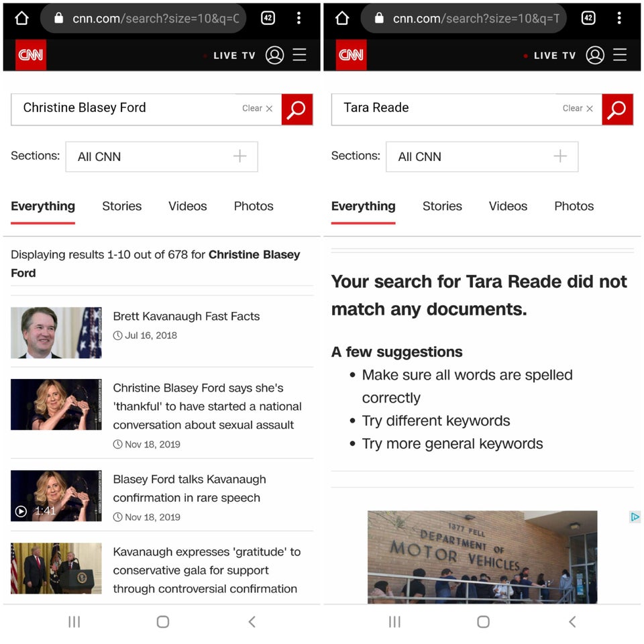
Task: Switch to the Stories tab on the left page
Action: [122, 206]
